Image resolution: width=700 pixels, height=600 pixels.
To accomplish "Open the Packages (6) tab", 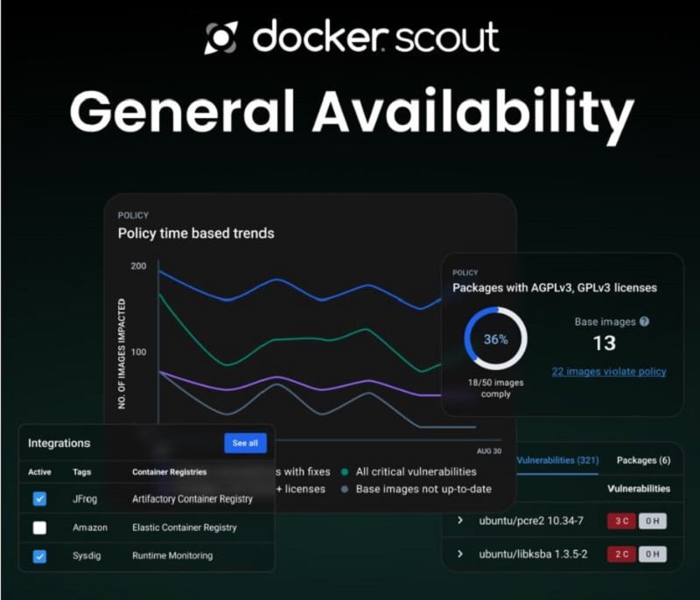I will [x=643, y=460].
